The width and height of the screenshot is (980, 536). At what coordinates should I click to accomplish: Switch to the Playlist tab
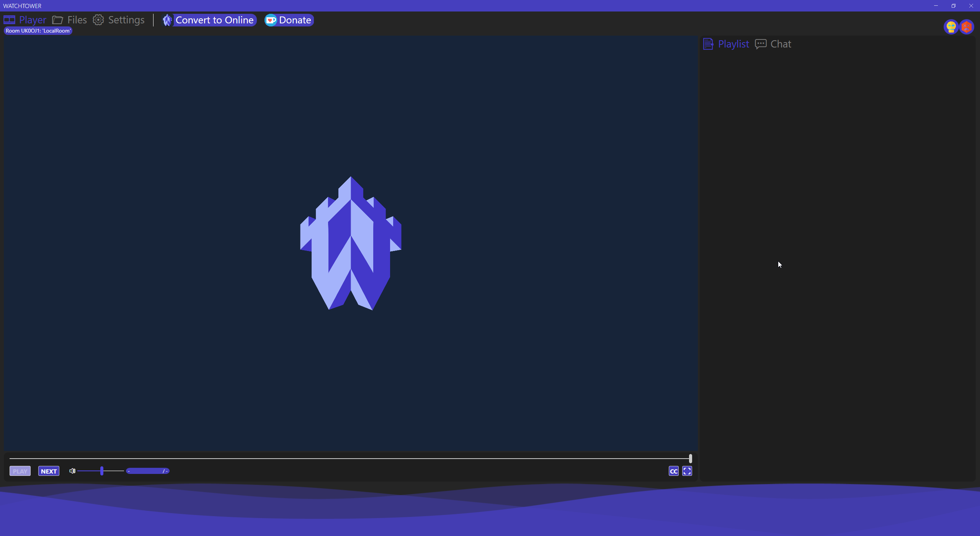point(733,44)
